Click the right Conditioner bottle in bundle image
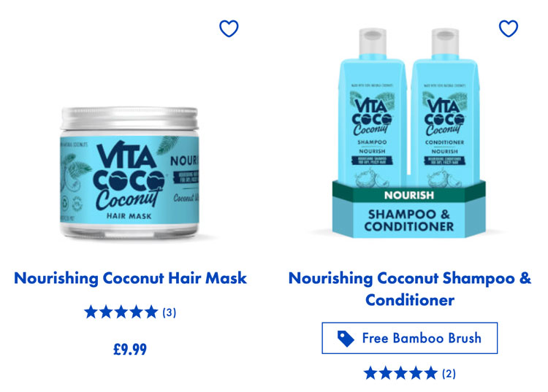Screen dimensions: 548x392 (x=444, y=107)
